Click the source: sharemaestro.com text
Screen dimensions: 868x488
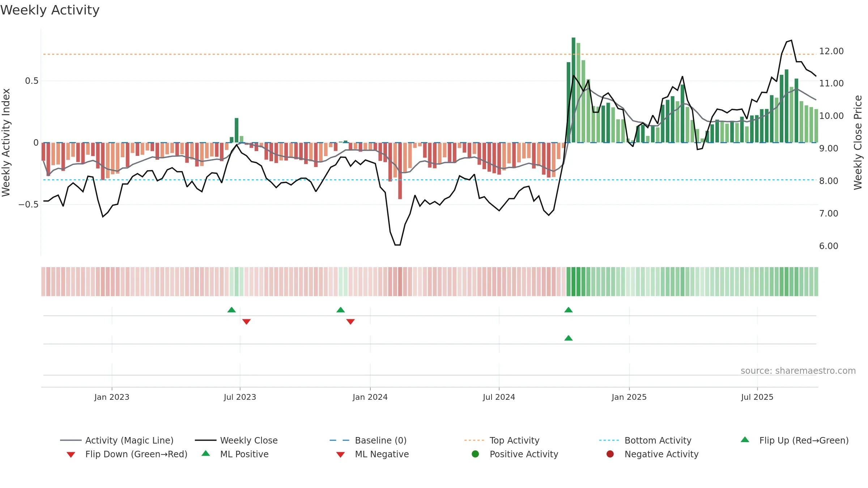click(798, 371)
